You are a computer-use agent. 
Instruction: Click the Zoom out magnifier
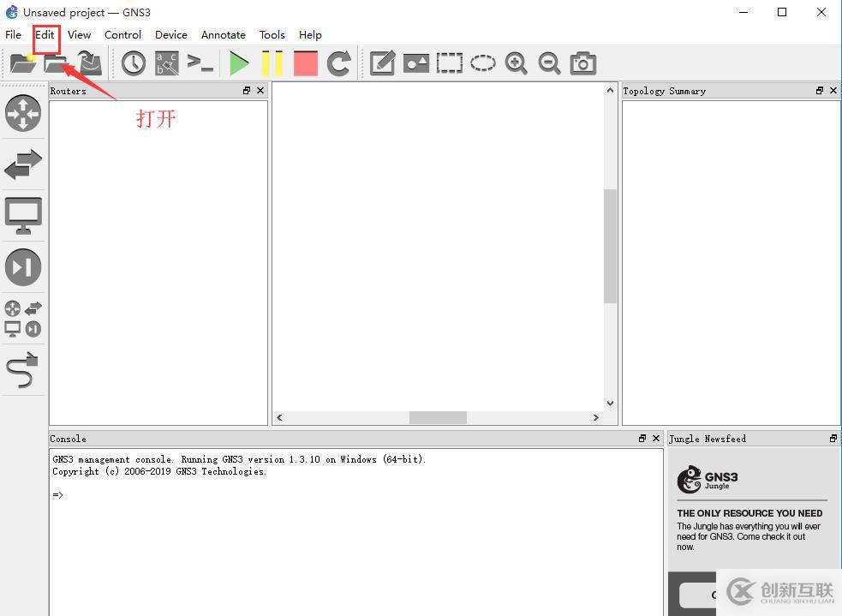coord(549,63)
